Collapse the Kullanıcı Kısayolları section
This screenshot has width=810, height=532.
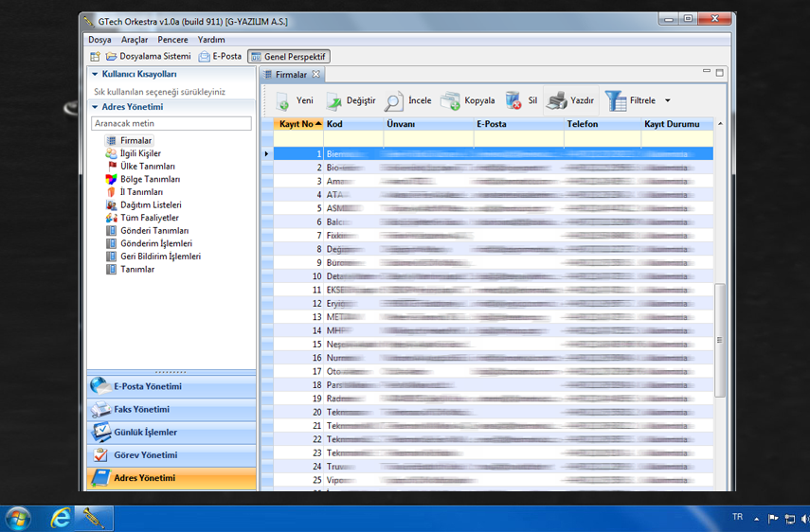point(95,74)
